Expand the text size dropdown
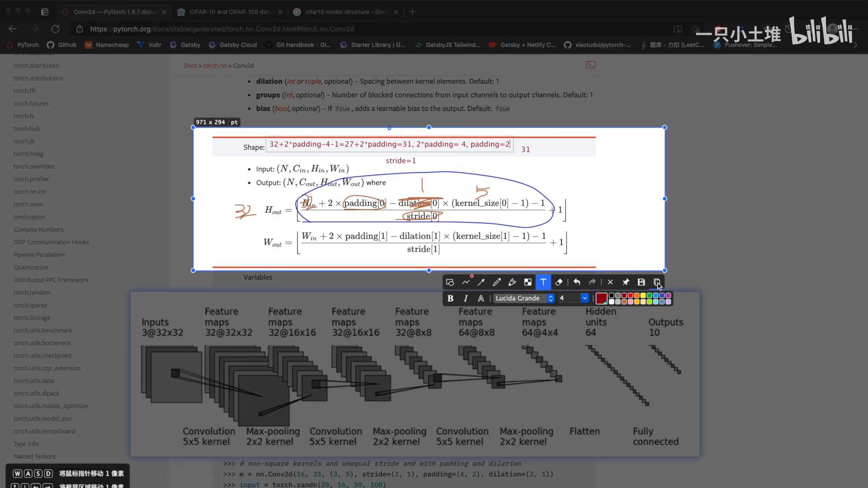Viewport: 868px width, 488px height. click(x=585, y=298)
